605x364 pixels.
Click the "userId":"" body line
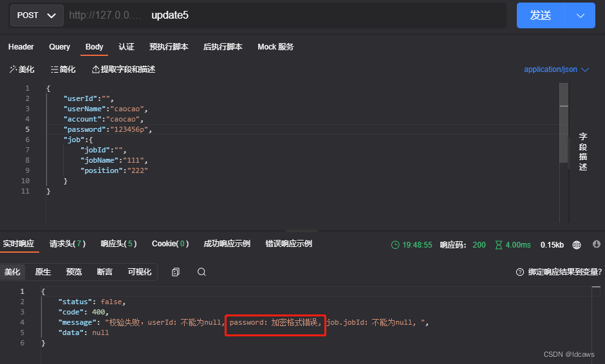pyautogui.click(x=88, y=98)
